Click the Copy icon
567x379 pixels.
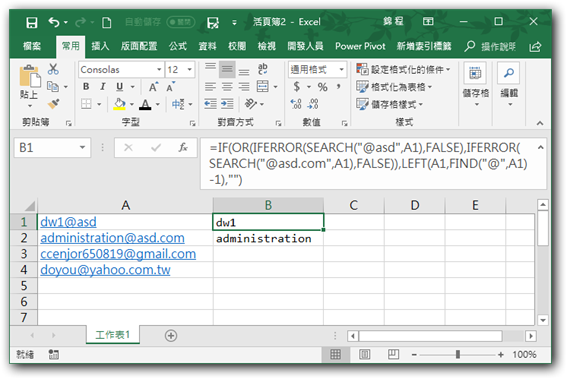tap(53, 86)
